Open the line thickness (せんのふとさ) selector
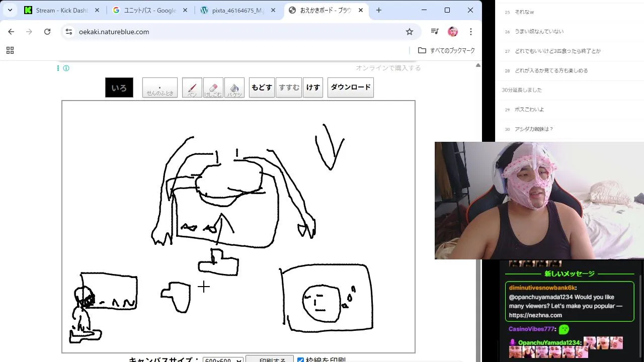Image resolution: width=644 pixels, height=362 pixels. pyautogui.click(x=160, y=87)
